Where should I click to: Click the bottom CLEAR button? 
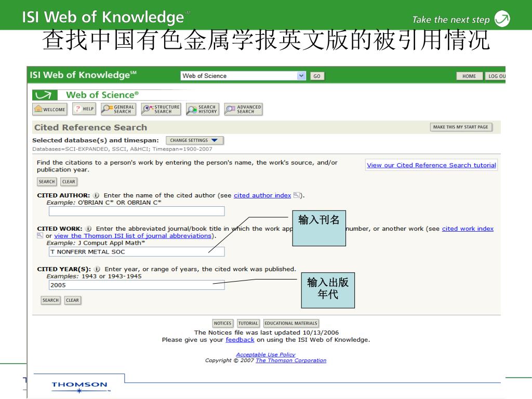tap(72, 300)
